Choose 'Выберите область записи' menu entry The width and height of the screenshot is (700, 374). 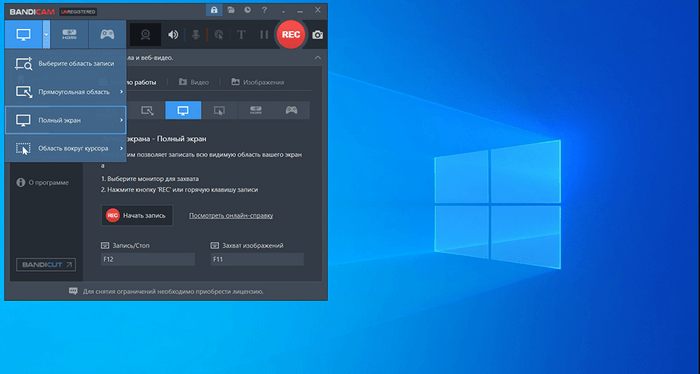[65, 64]
